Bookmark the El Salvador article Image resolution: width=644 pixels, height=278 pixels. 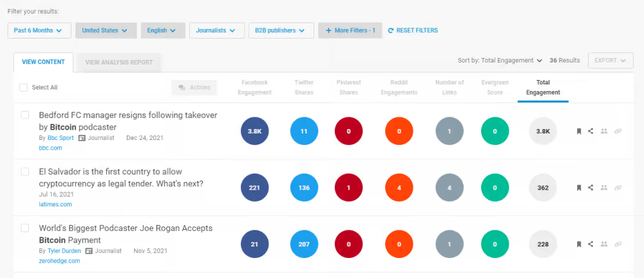point(579,188)
